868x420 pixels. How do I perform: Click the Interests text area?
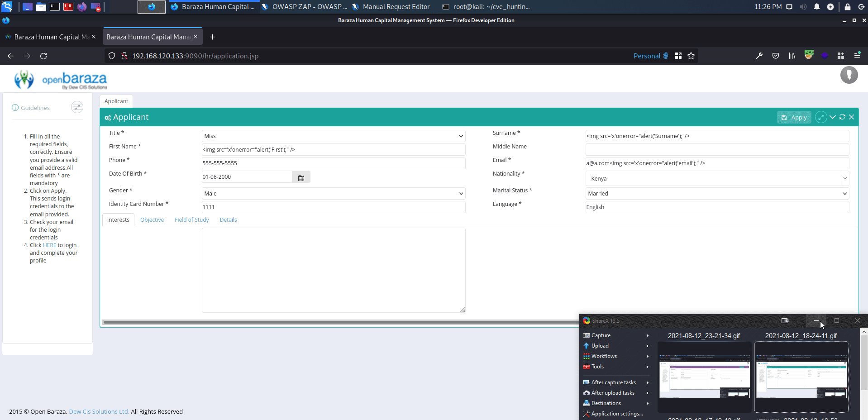click(334, 270)
